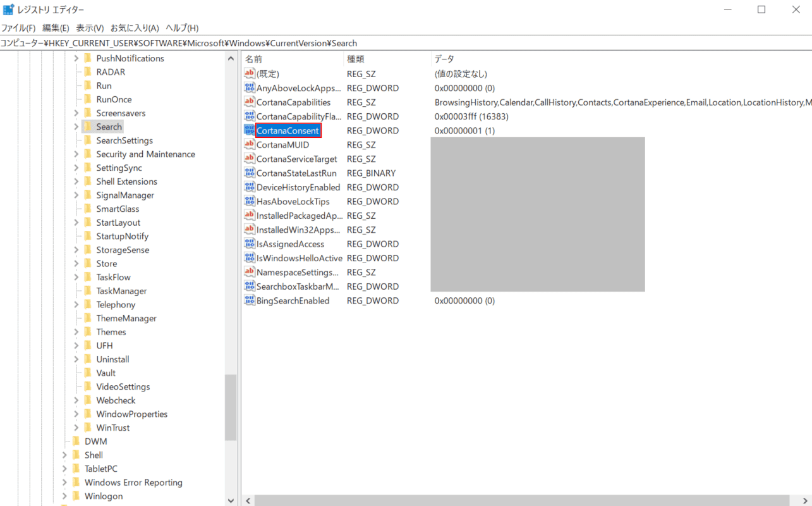The image size is (812, 506).
Task: Sort values by the 名前 column header
Action: 293,59
